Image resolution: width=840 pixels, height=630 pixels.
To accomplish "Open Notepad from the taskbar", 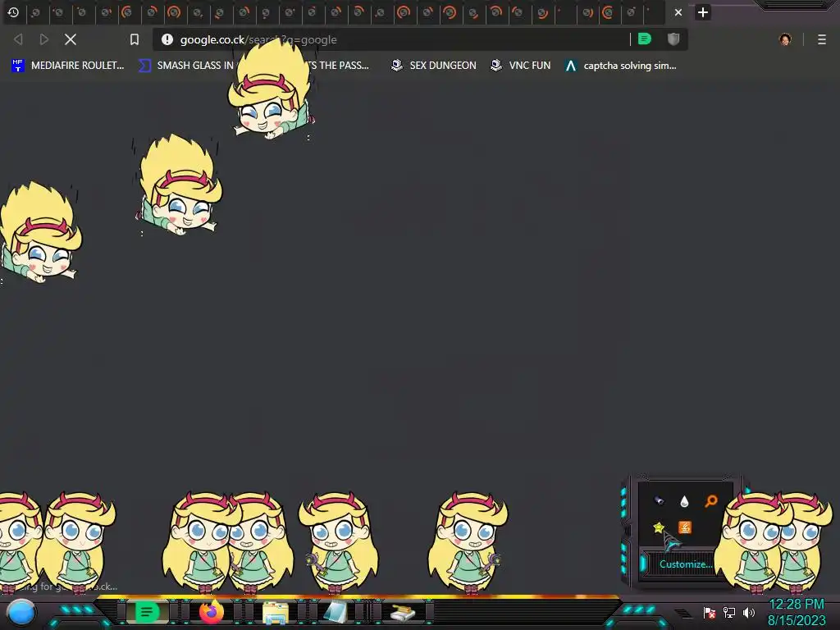I will (336, 612).
